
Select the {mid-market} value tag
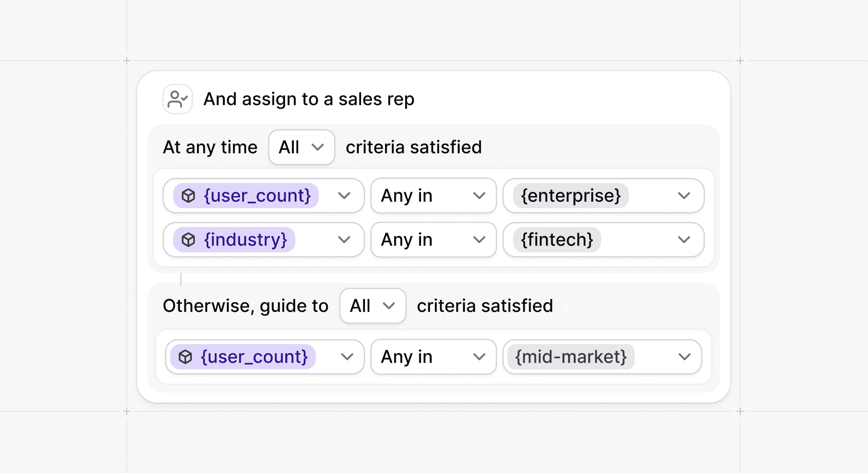(x=571, y=357)
